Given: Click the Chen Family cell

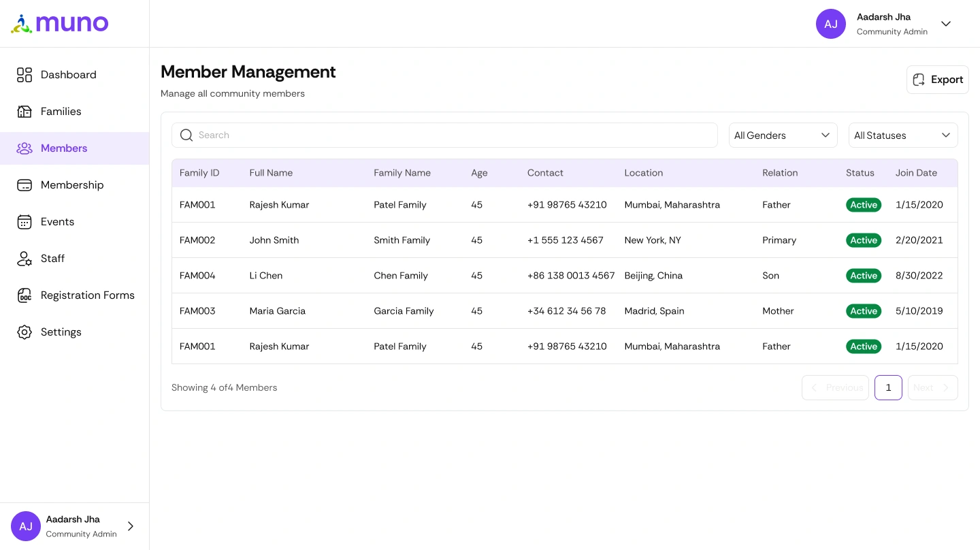Looking at the screenshot, I should pyautogui.click(x=401, y=276).
